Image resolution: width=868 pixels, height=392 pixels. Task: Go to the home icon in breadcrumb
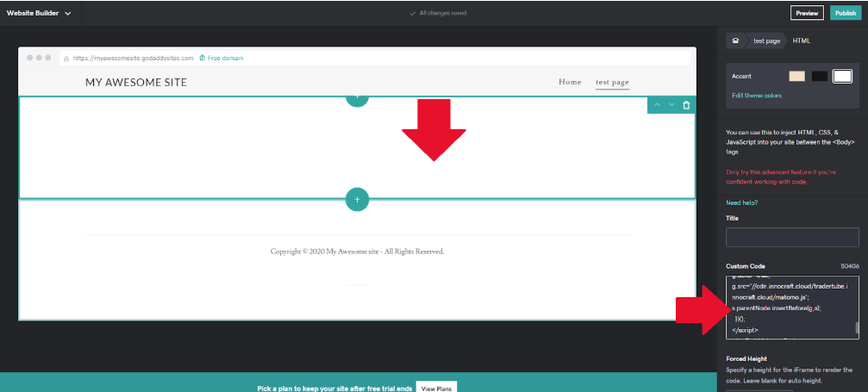tap(735, 40)
